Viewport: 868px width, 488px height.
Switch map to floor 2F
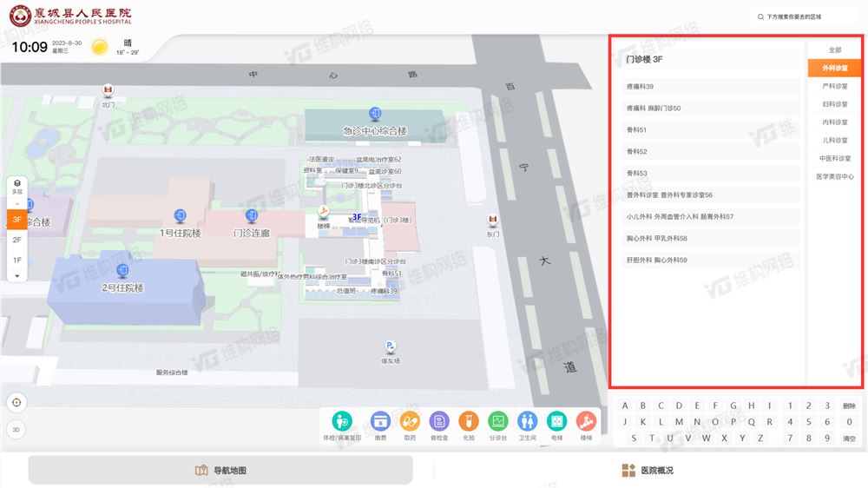(x=16, y=240)
